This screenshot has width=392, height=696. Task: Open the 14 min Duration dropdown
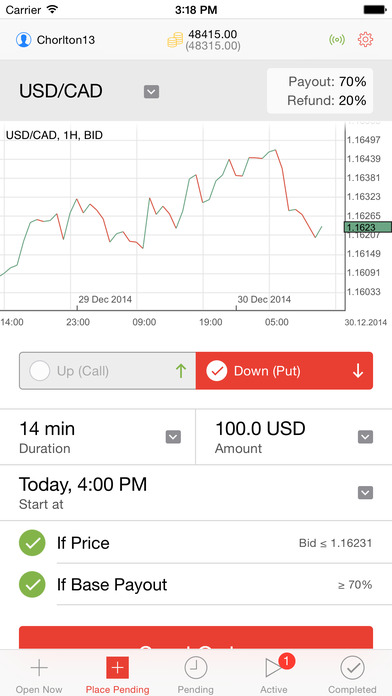coord(173,437)
